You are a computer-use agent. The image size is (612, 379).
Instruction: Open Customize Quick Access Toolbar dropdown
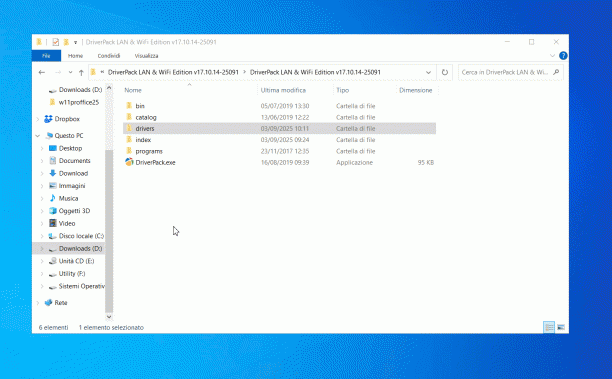(x=75, y=42)
